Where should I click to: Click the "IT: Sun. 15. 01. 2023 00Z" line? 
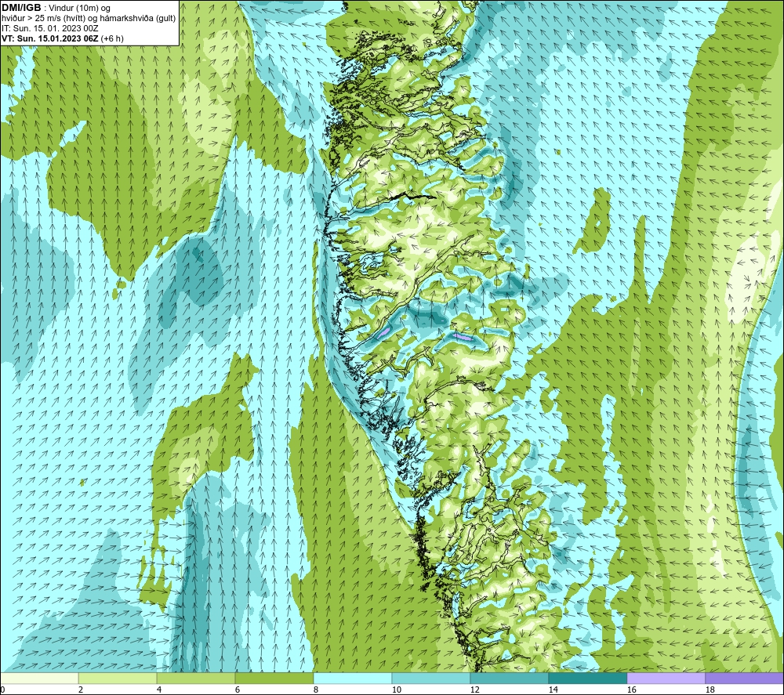pyautogui.click(x=50, y=28)
